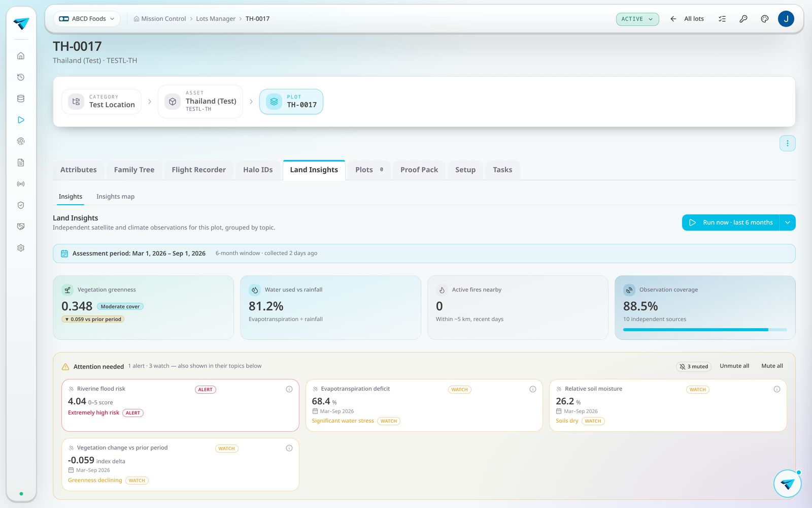Click Run now · last 6 months button
The width and height of the screenshot is (812, 508).
point(731,223)
